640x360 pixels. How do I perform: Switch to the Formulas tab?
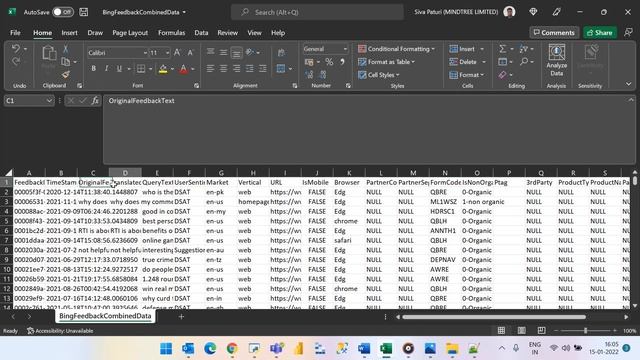coord(171,33)
